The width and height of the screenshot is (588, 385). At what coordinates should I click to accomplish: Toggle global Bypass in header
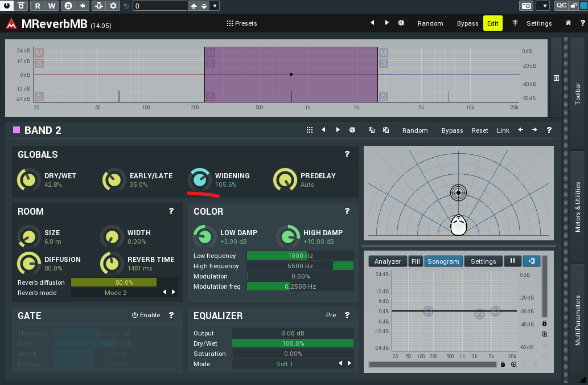point(467,23)
